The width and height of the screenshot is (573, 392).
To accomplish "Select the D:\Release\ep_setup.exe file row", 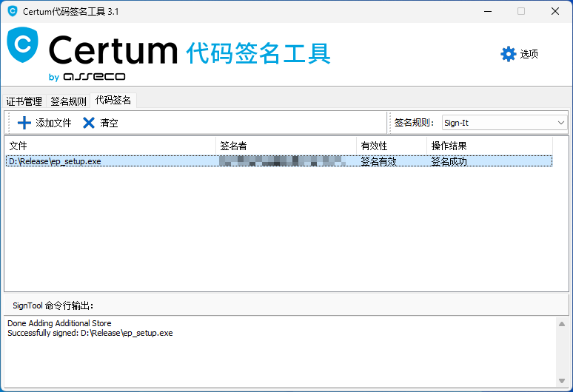I will [x=279, y=161].
